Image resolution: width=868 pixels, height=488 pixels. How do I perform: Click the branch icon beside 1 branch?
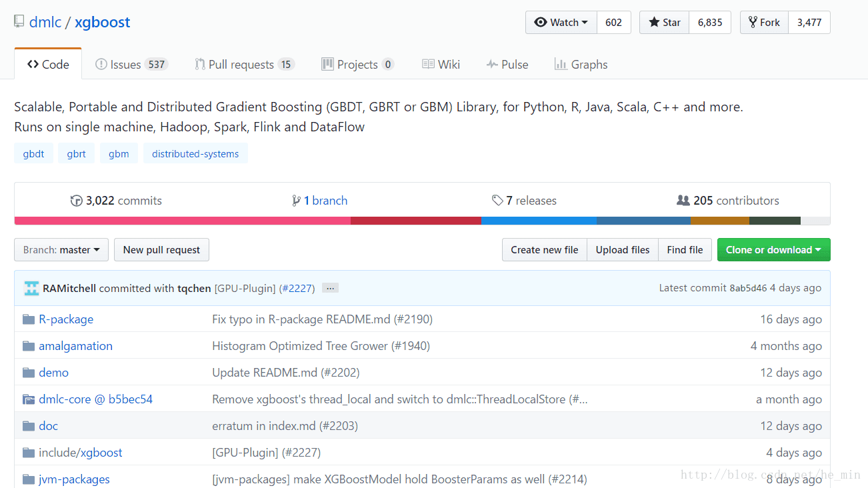coord(296,201)
